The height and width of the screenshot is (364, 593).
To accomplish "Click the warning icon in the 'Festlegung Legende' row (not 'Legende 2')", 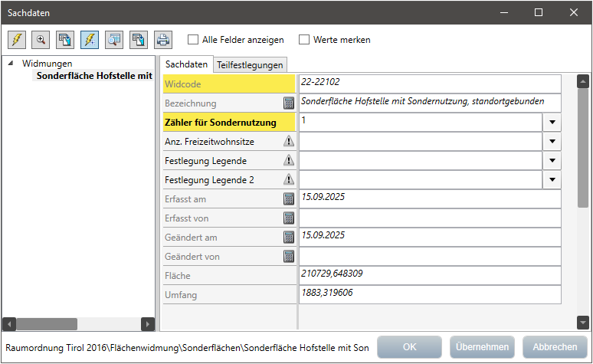I will click(289, 160).
